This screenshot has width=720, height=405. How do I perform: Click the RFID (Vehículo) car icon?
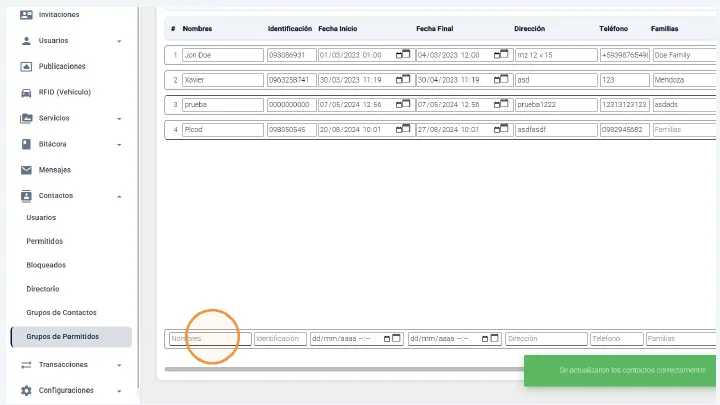26,93
